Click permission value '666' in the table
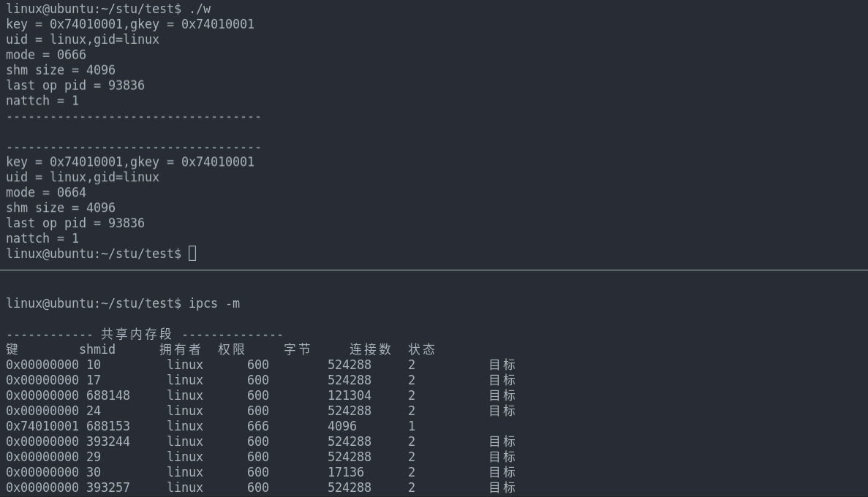Viewport: 868px width, 497px height. [258, 426]
